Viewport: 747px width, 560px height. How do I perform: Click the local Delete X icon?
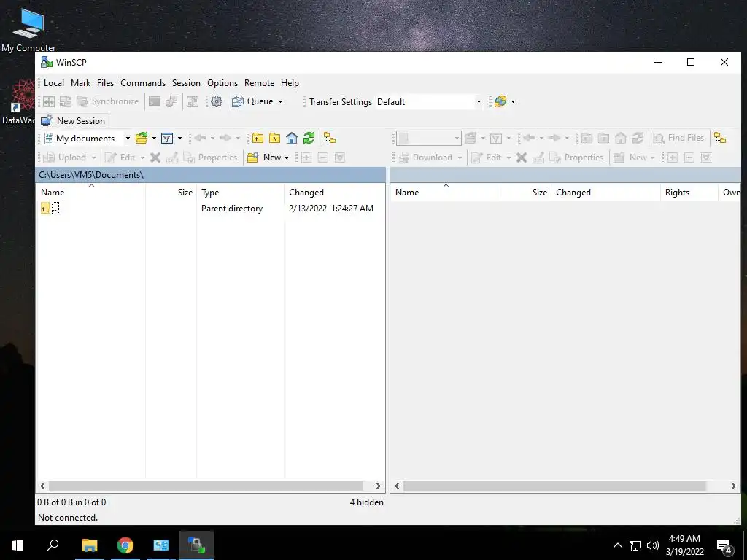(155, 157)
